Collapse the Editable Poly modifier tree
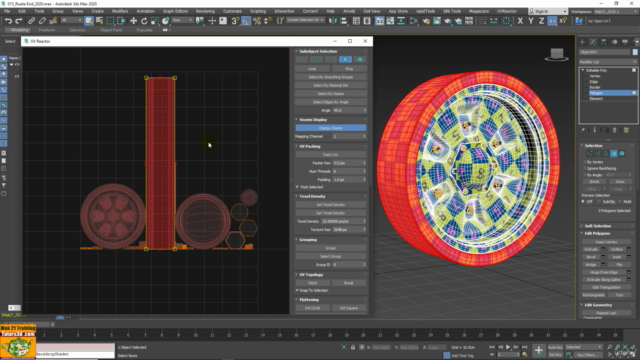The image size is (640, 360). pyautogui.click(x=583, y=70)
